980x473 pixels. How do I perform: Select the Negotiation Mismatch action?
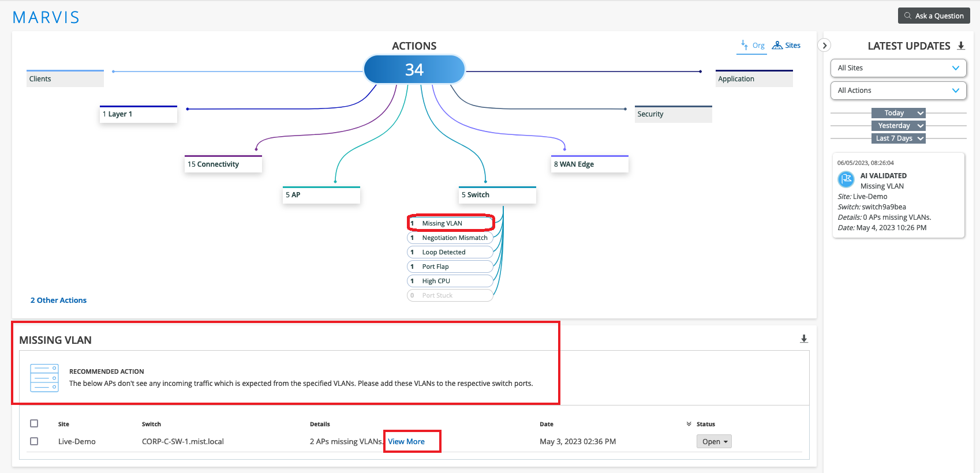click(450, 238)
